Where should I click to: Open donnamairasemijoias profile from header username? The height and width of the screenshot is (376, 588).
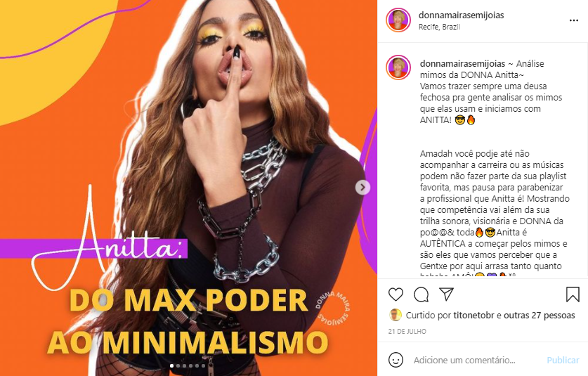(462, 15)
